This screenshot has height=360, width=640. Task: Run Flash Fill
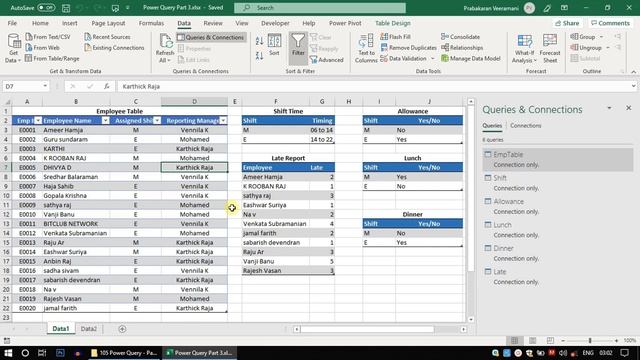coord(395,37)
